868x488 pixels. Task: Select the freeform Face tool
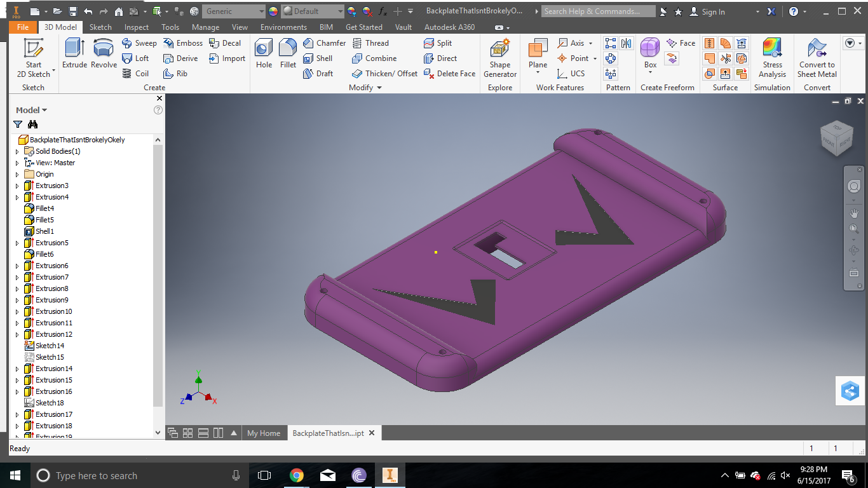(681, 43)
